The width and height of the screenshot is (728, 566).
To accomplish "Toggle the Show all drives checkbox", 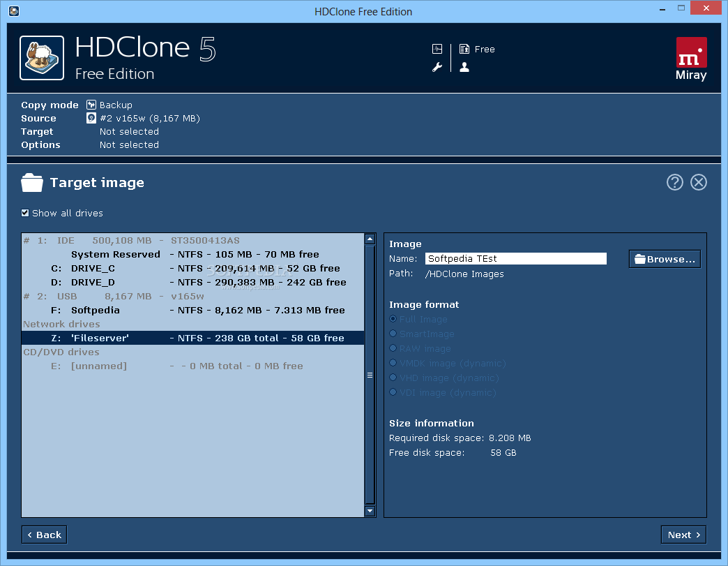I will 25,213.
